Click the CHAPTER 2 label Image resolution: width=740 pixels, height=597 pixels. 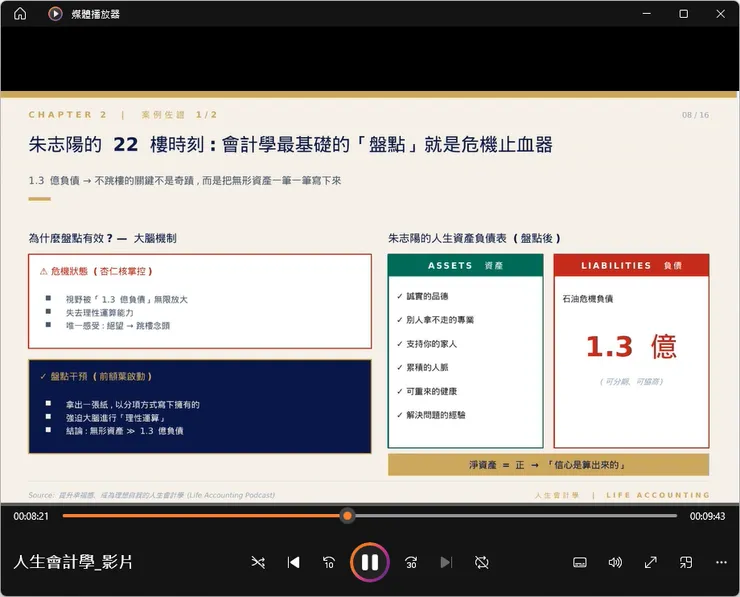[x=67, y=115]
